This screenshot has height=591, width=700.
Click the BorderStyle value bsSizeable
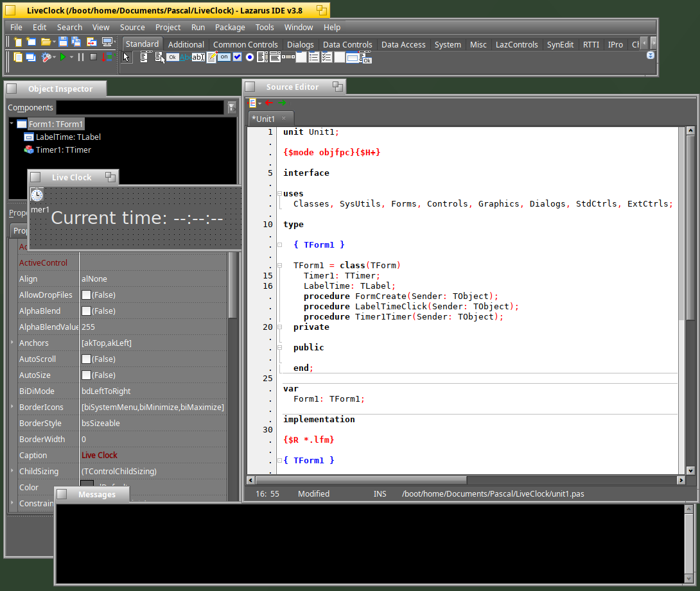click(x=100, y=423)
